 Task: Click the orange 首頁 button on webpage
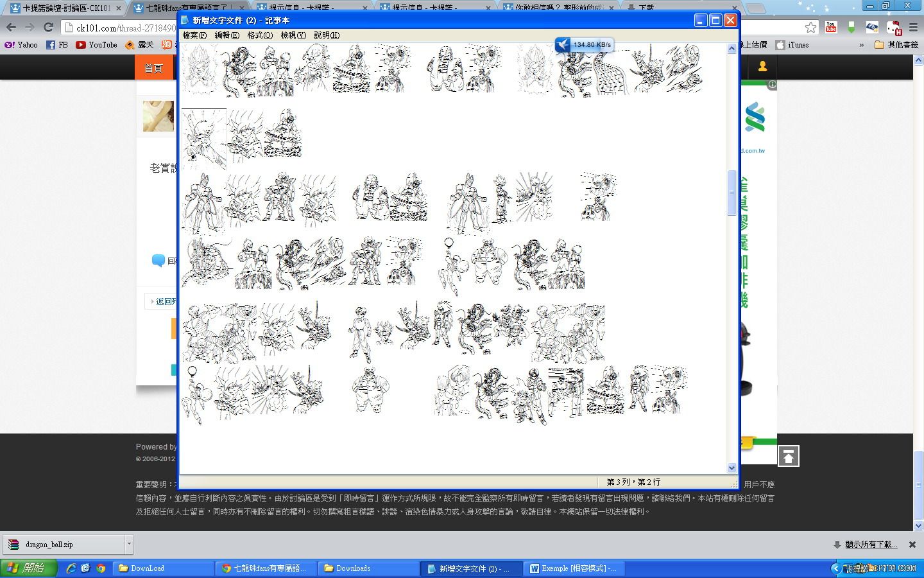(154, 67)
